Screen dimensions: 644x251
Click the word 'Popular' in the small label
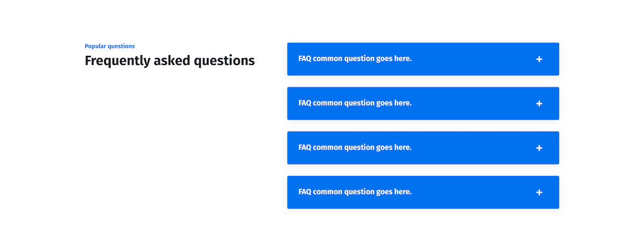[95, 46]
